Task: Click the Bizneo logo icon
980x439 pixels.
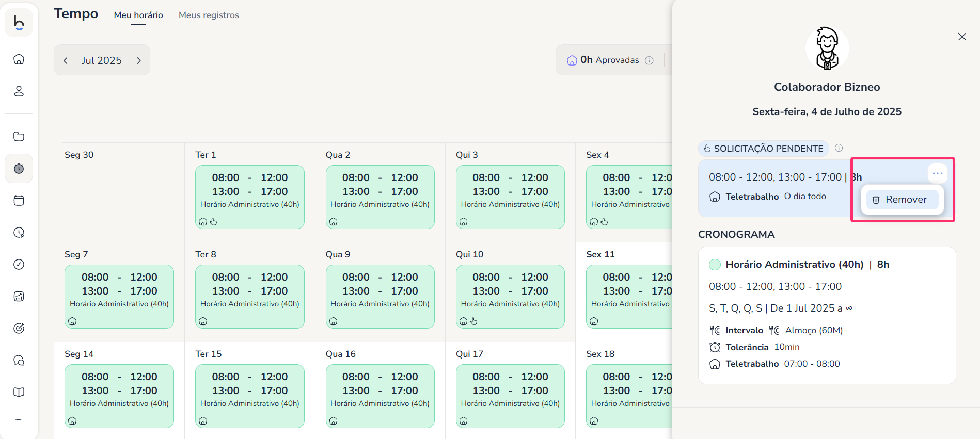Action: (19, 23)
